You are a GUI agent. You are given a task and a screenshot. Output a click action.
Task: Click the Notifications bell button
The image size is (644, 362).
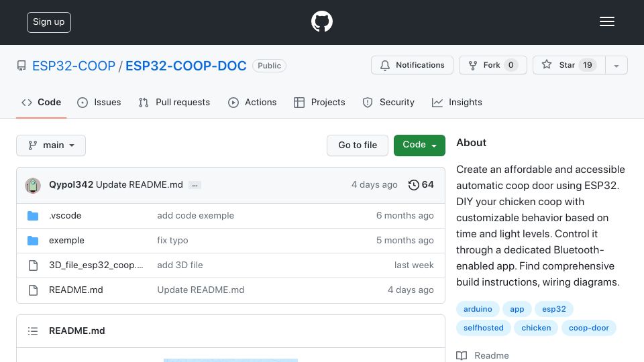[412, 65]
